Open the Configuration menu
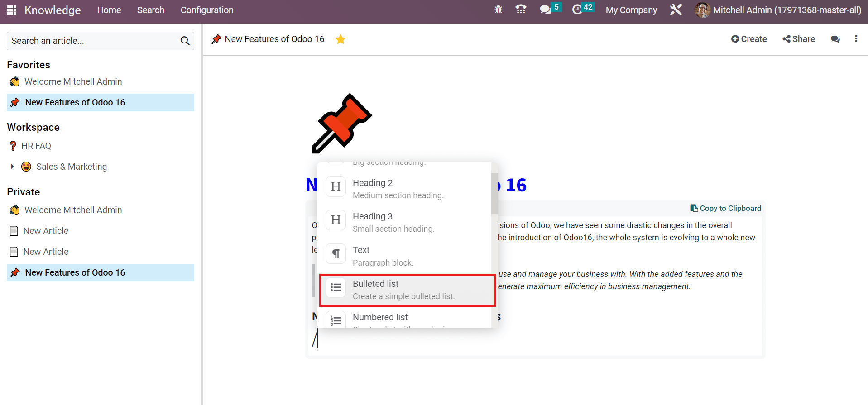The height and width of the screenshot is (405, 868). [207, 10]
